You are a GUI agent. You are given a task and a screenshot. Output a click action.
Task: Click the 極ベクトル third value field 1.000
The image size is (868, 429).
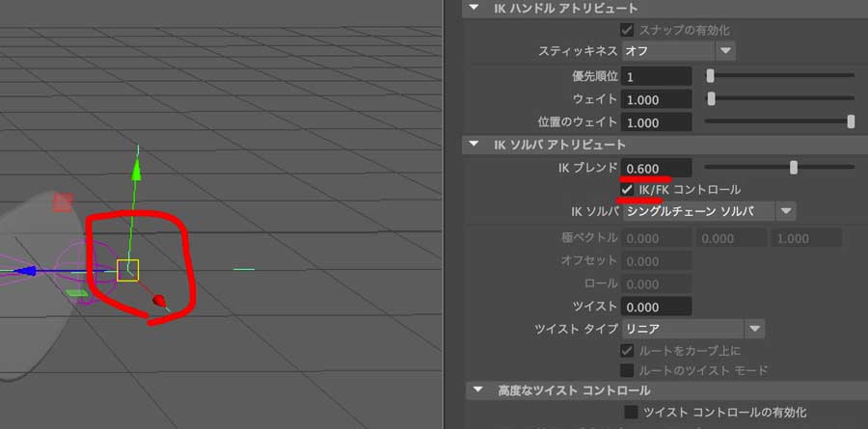[x=805, y=238]
